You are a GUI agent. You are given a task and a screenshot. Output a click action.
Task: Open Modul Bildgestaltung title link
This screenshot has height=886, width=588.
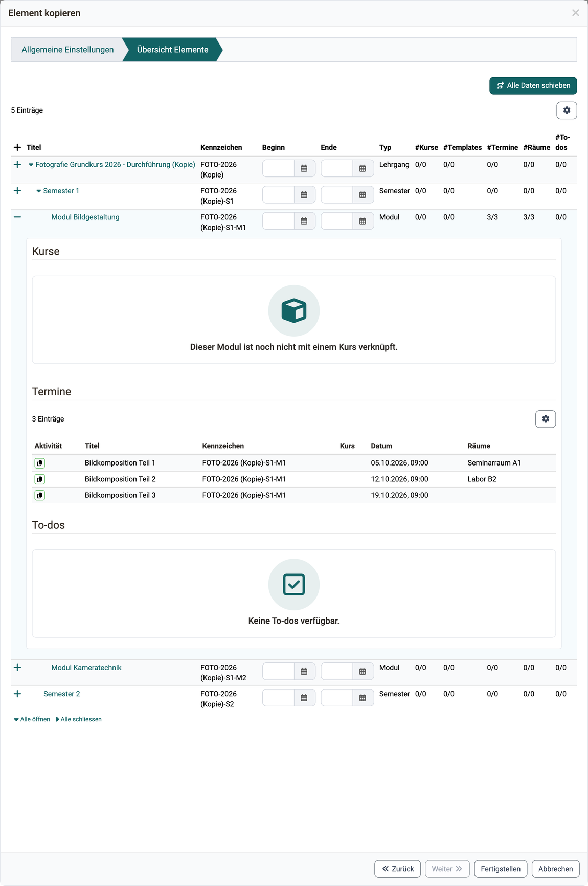tap(85, 217)
